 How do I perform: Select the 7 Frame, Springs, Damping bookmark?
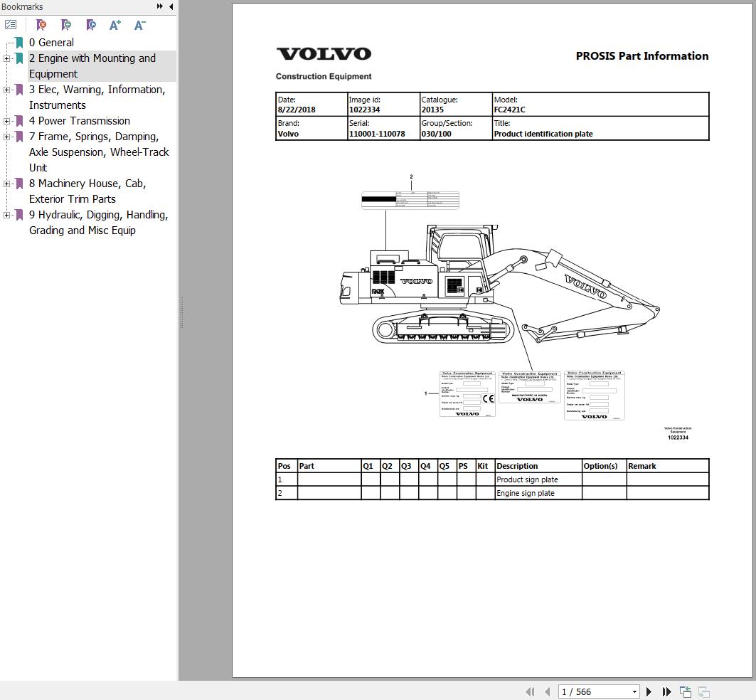(99, 152)
